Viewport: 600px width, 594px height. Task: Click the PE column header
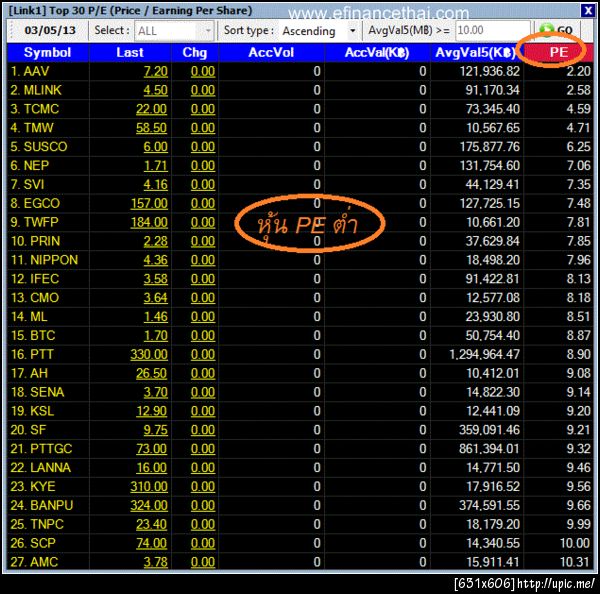click(558, 52)
